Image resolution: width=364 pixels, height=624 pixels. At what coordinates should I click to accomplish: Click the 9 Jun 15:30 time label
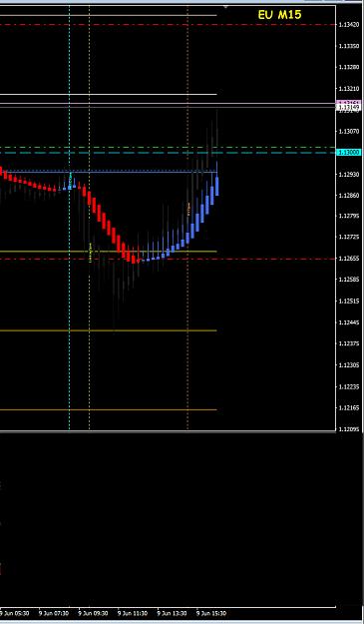211,614
